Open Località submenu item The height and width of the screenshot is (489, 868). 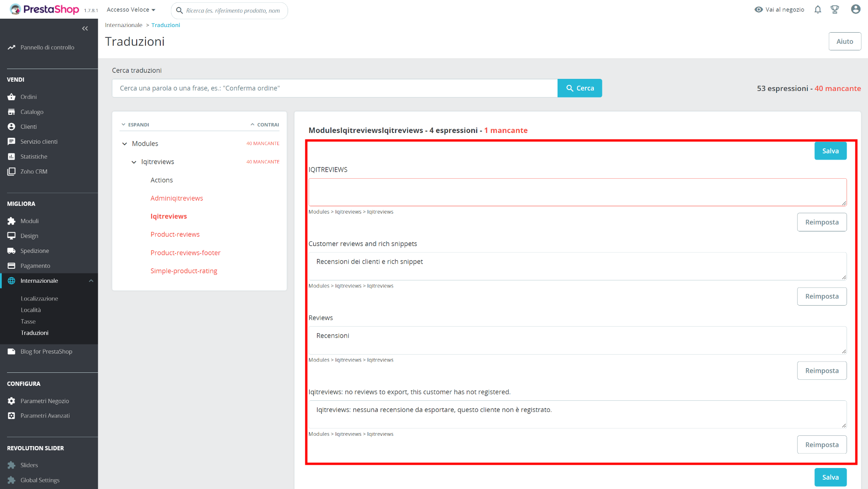[31, 310]
